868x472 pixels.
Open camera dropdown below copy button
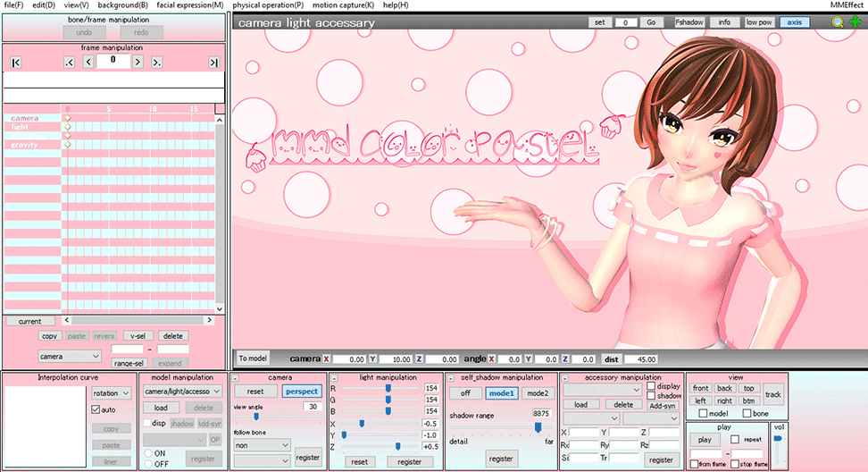(70, 356)
